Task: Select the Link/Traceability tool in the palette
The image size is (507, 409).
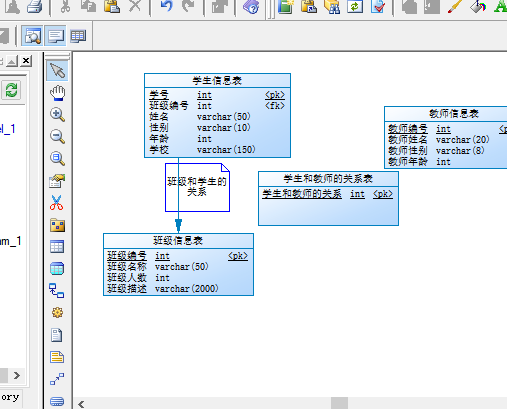Action: [57, 379]
